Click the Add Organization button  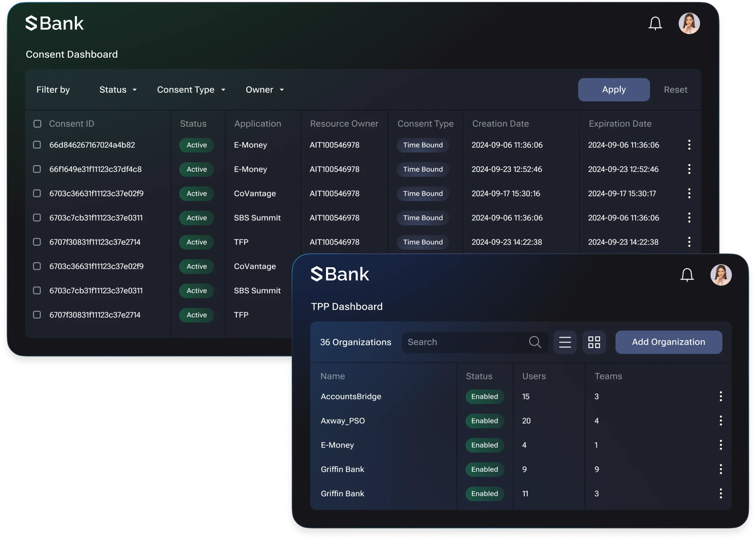point(668,342)
